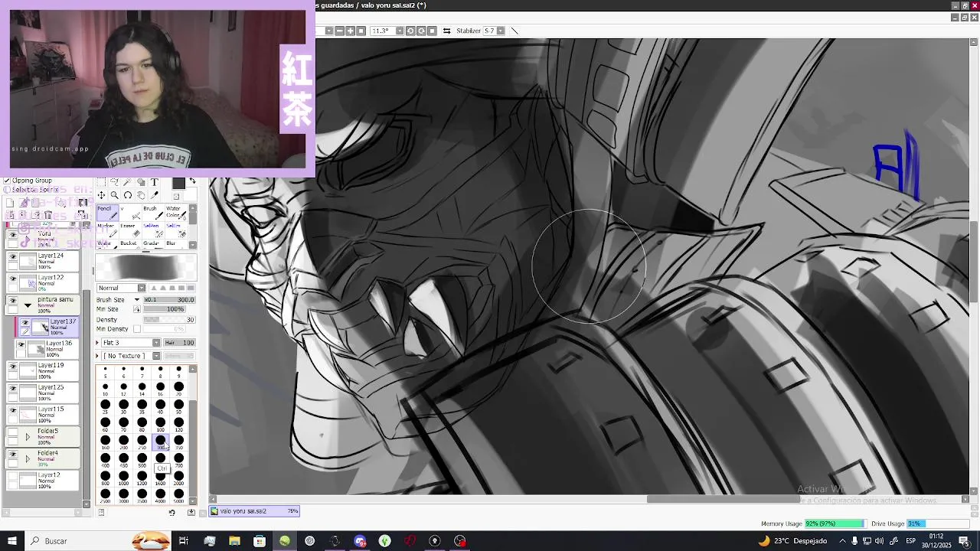
Task: Hide Folder4 with its eye icon
Action: [12, 455]
